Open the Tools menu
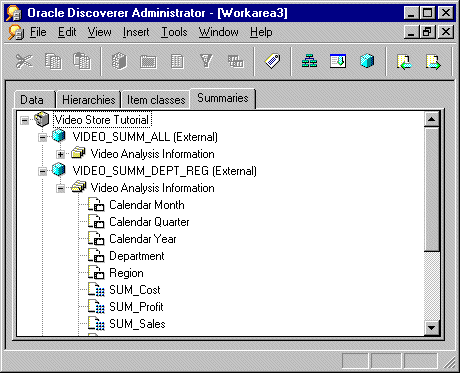This screenshot has height=373, width=460. 174,32
